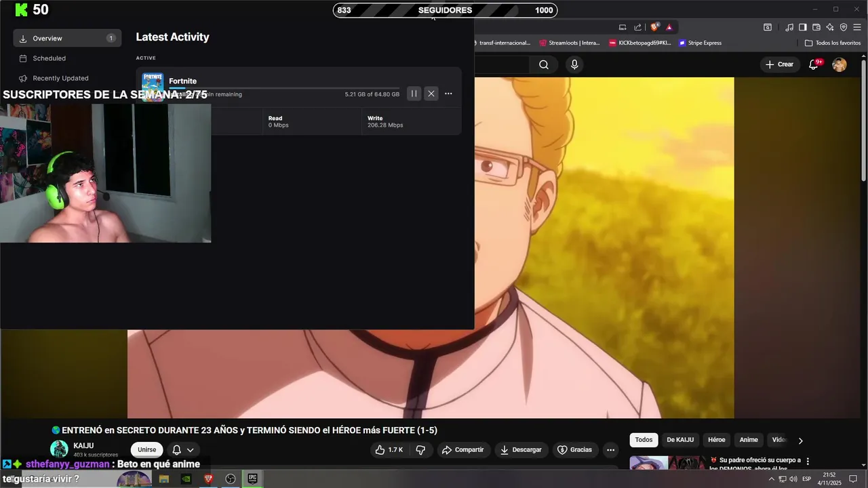Like the video with thumbs up
This screenshot has height=488, width=868.
coord(389,449)
